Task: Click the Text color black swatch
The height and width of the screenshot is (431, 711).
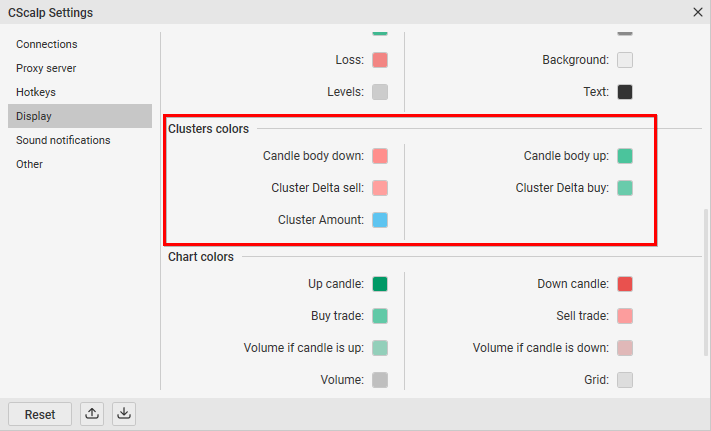Action: point(625,92)
